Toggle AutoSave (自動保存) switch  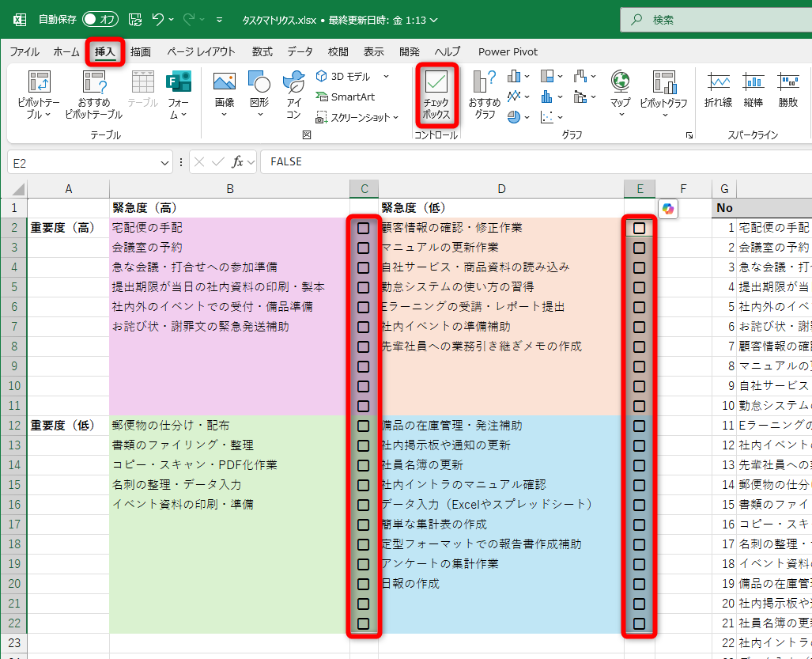coord(100,20)
